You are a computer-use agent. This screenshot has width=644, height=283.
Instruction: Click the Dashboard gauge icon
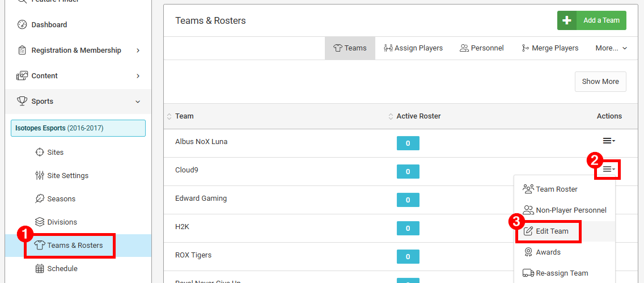(x=22, y=24)
